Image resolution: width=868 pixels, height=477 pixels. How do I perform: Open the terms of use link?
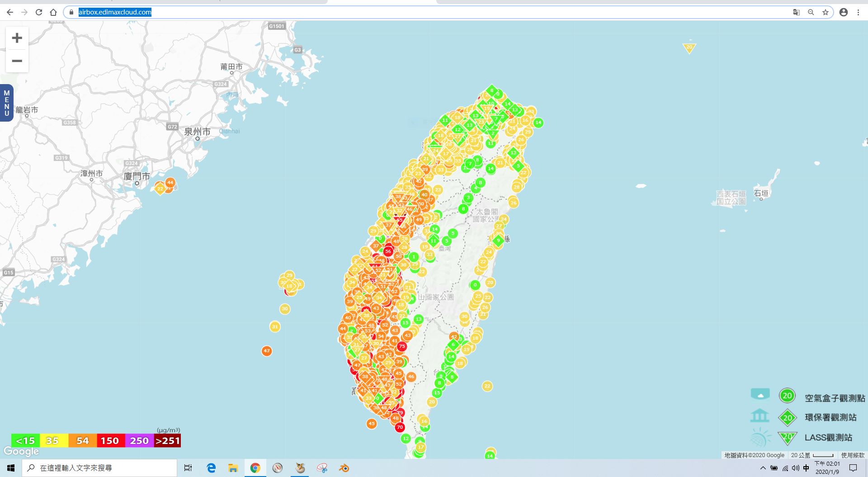point(853,455)
